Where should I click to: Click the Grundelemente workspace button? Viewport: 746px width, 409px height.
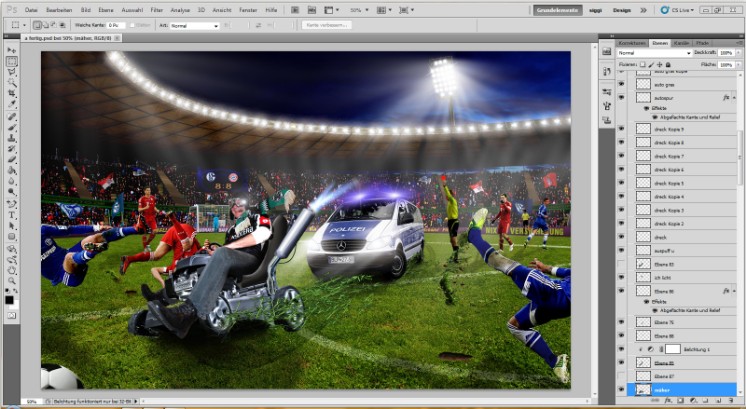point(557,9)
